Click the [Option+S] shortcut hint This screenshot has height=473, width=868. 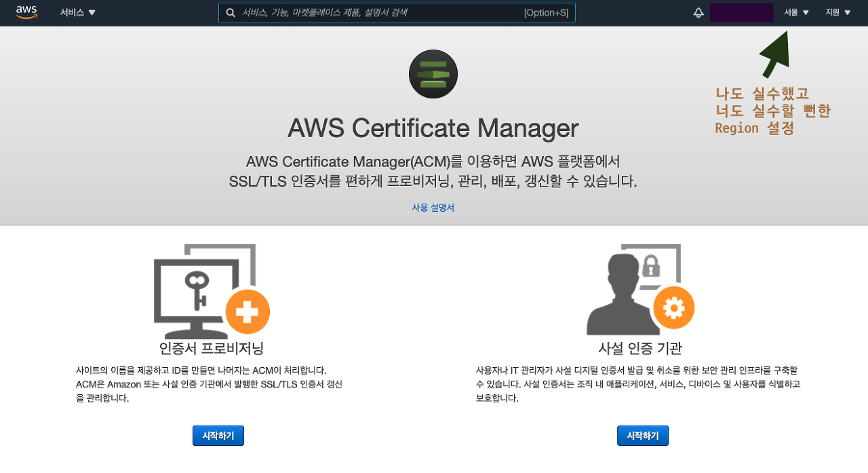pos(546,13)
